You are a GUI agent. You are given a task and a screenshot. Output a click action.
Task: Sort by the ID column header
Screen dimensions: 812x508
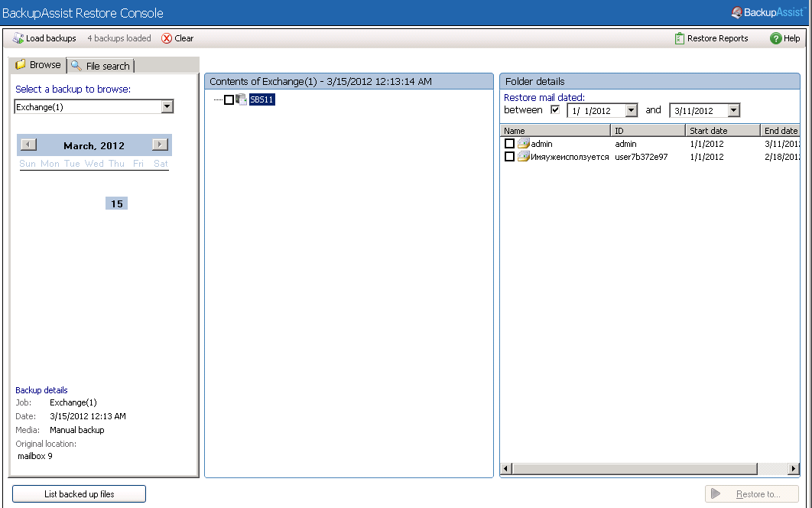point(648,131)
